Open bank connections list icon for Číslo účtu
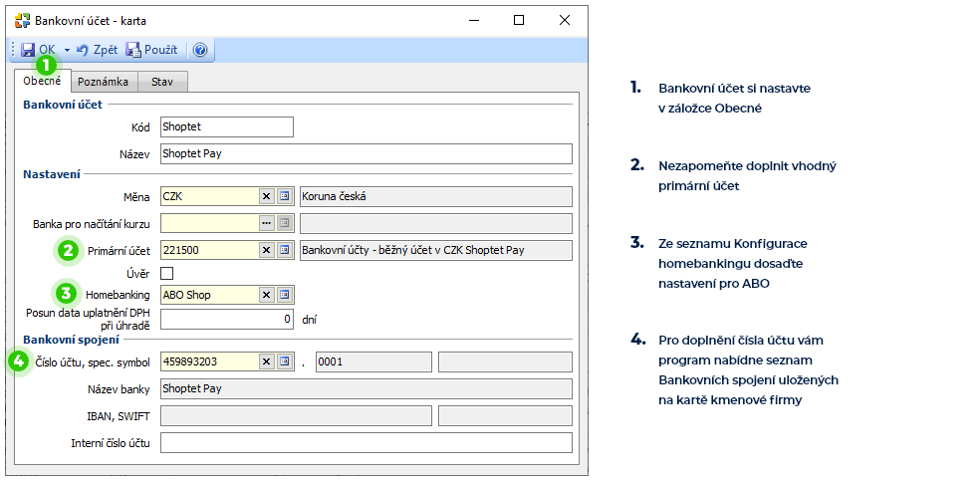 (285, 361)
